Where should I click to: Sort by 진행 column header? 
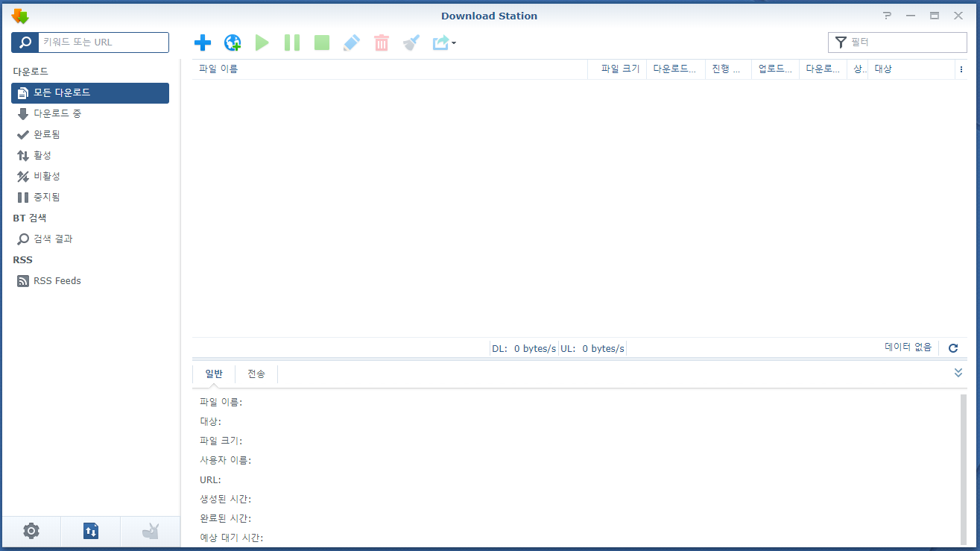point(728,69)
